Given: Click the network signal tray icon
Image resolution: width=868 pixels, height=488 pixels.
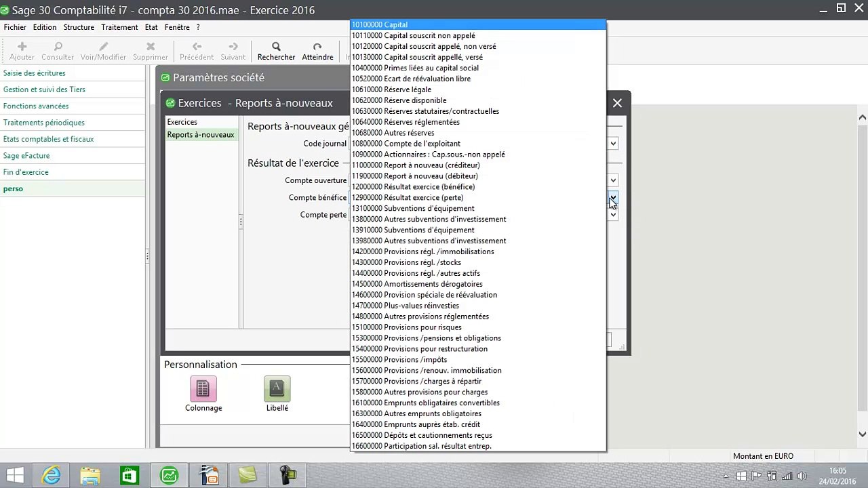Looking at the screenshot, I should 787,476.
